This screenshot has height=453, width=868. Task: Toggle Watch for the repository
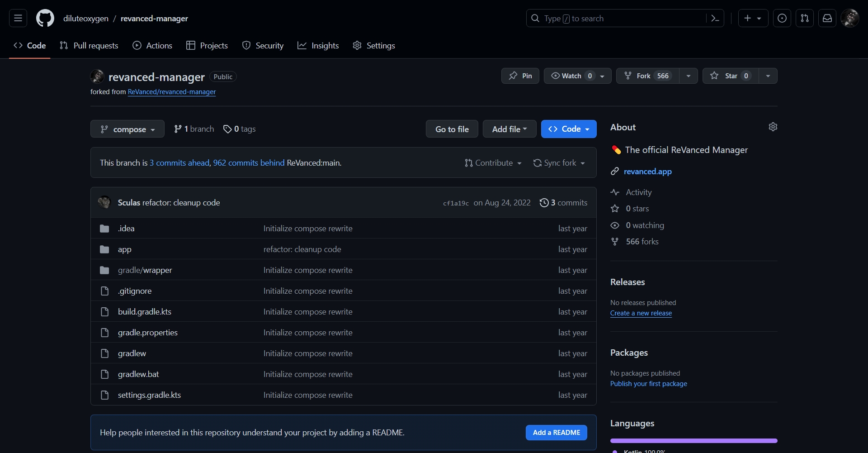coord(578,76)
